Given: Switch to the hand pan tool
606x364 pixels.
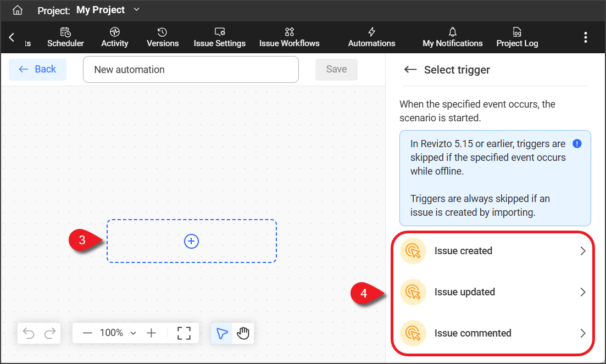Looking at the screenshot, I should pos(243,333).
